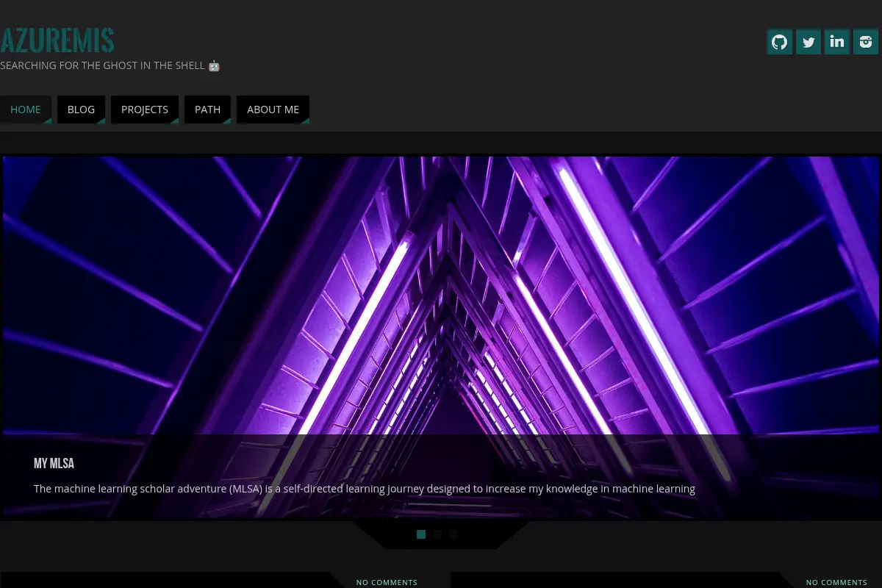882x588 pixels.
Task: Click the robot emoji in the tagline
Action: point(214,65)
